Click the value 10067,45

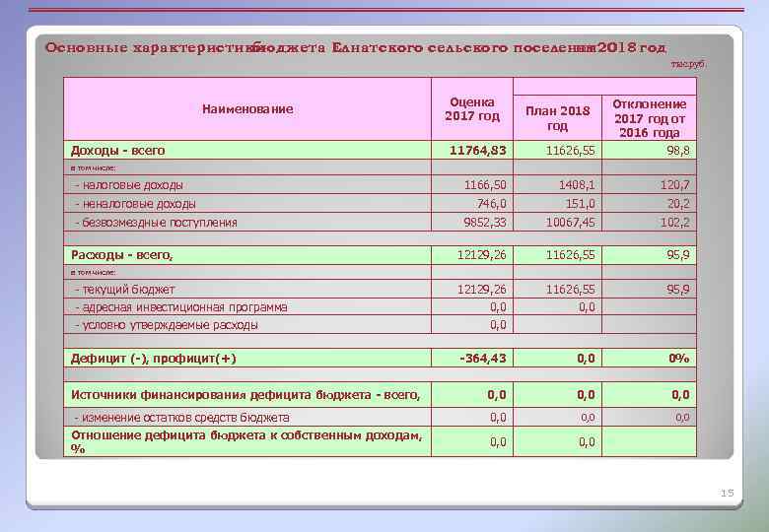(x=571, y=223)
